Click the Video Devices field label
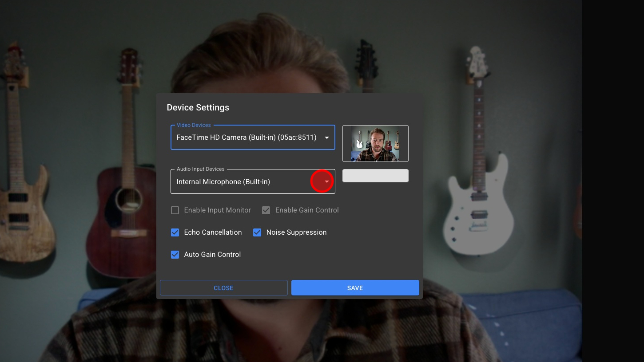The width and height of the screenshot is (644, 362). [194, 125]
